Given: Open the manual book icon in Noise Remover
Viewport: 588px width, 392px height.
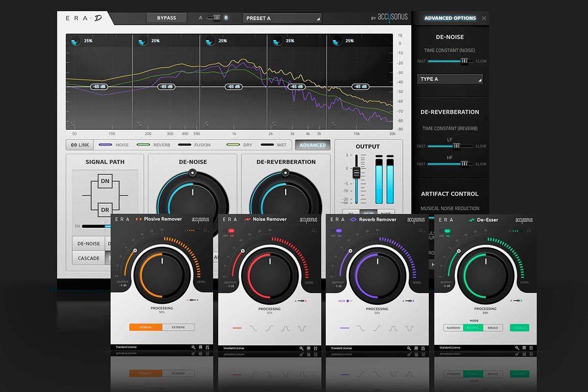Looking at the screenshot, I should [x=309, y=348].
